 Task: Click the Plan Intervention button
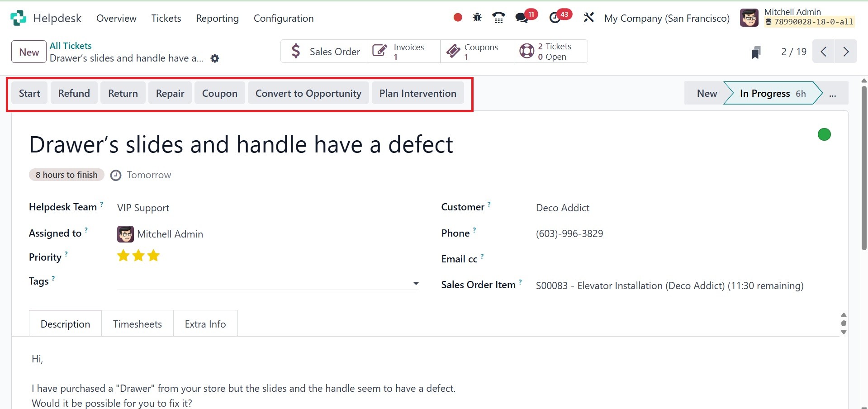click(417, 93)
